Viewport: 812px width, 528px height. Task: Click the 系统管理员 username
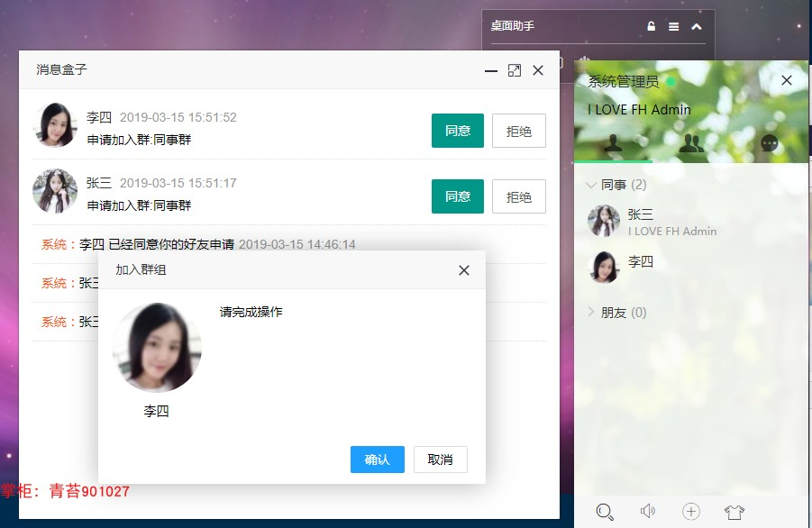pos(623,81)
